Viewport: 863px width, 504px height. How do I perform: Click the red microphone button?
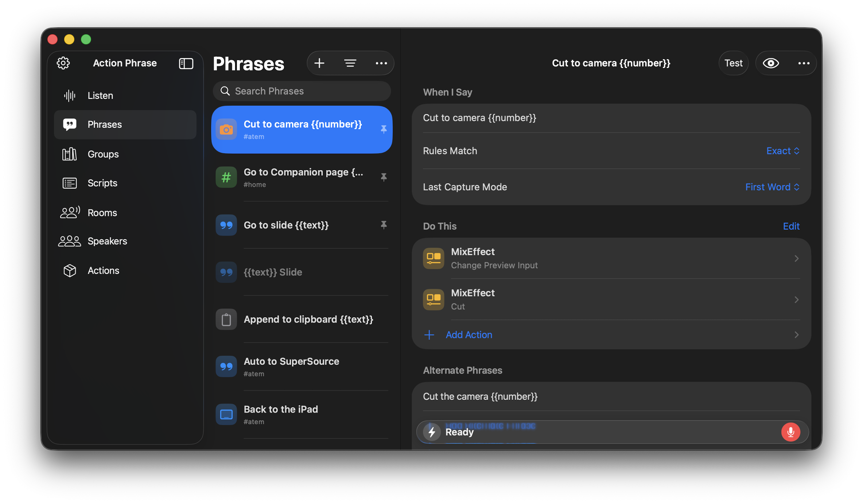(x=790, y=432)
